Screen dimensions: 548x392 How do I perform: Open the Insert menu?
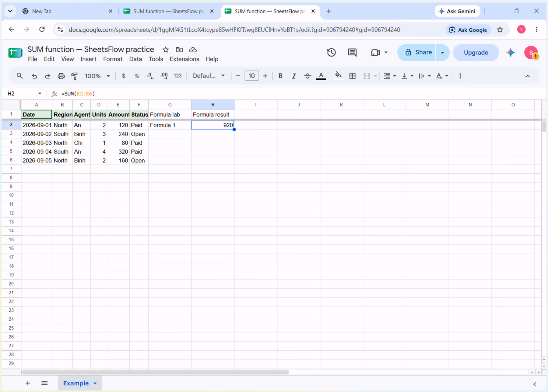click(x=88, y=59)
